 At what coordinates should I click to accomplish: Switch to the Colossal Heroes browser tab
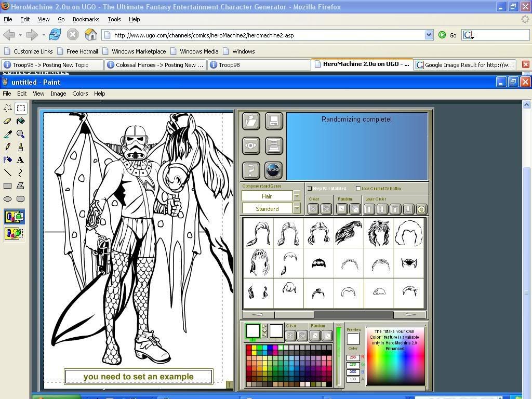pyautogui.click(x=155, y=65)
